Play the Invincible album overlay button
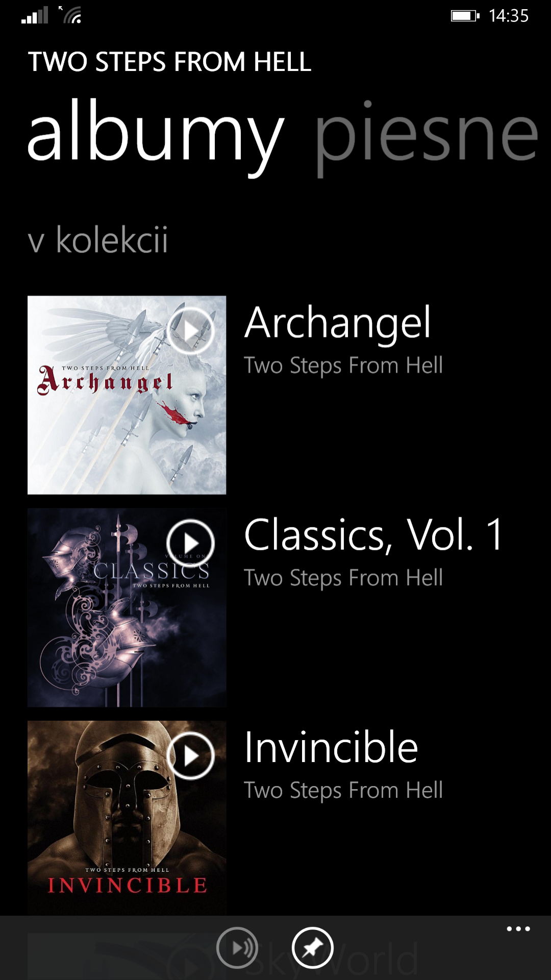 point(190,755)
